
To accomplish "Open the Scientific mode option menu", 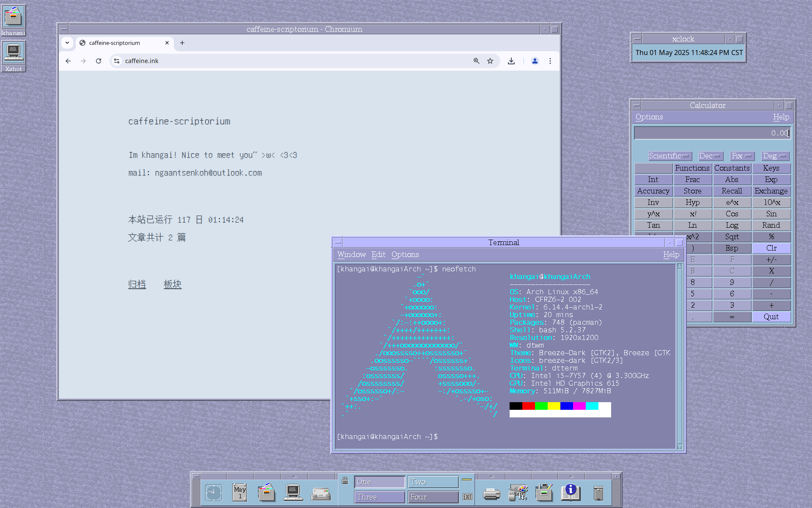I will 670,156.
